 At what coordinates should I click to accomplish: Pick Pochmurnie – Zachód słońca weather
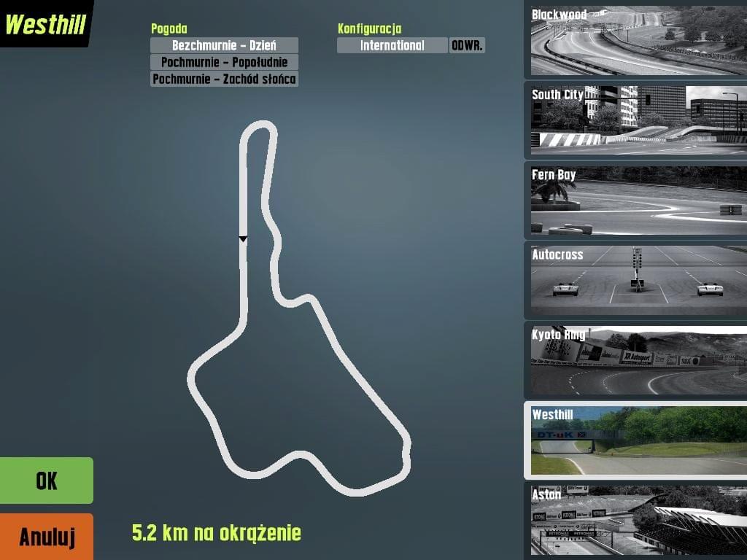click(224, 79)
